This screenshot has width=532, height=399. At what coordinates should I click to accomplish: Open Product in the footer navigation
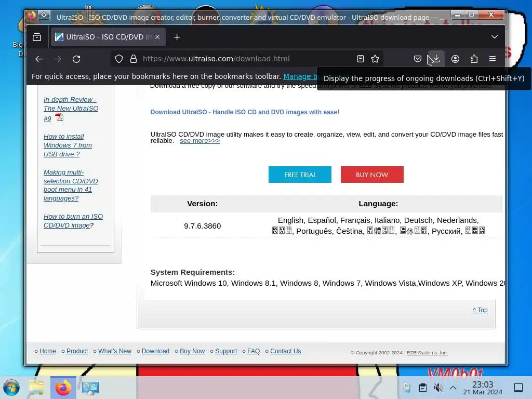[x=77, y=351]
